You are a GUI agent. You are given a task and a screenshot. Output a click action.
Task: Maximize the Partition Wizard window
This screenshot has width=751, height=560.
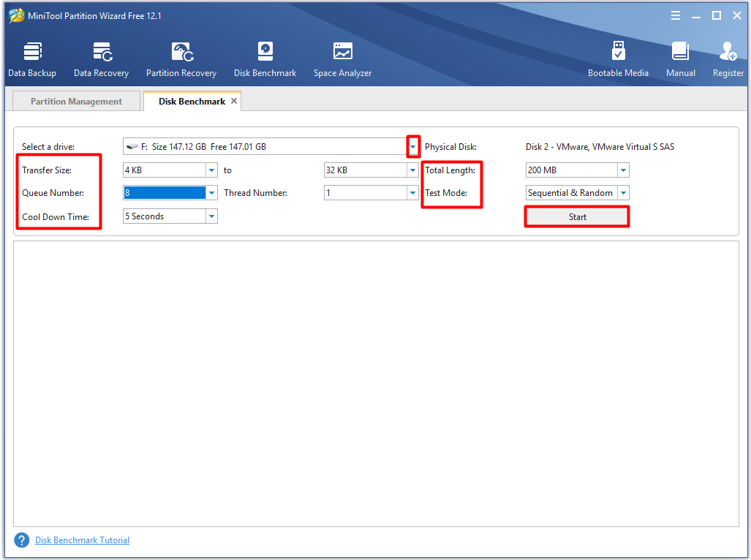717,15
